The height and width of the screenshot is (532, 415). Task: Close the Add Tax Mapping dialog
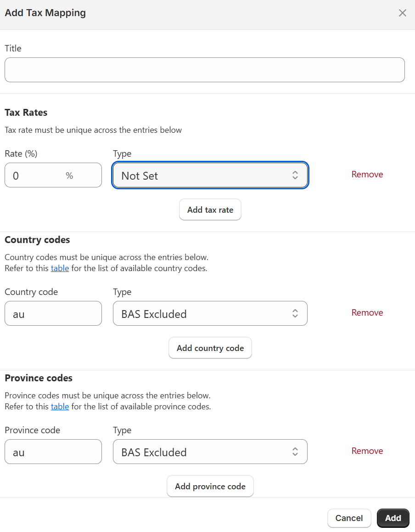point(403,13)
